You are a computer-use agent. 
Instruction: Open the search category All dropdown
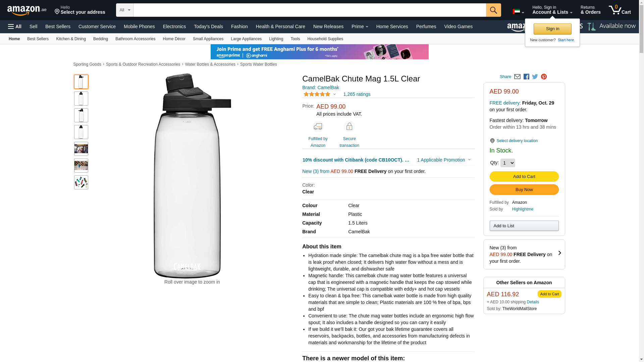125,10
